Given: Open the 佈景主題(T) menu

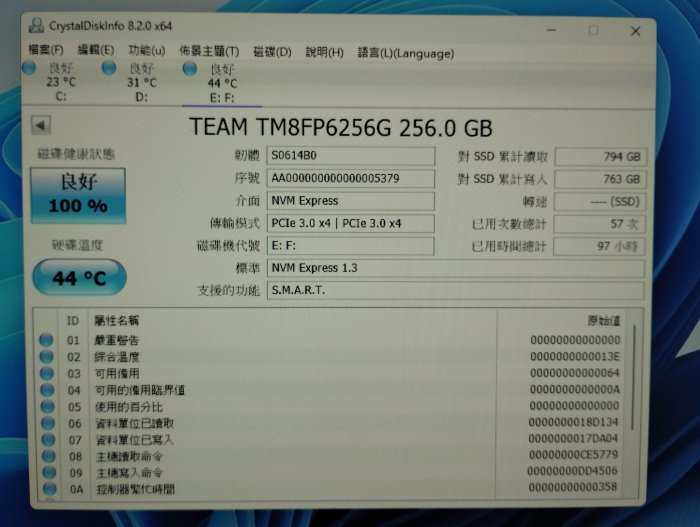Looking at the screenshot, I should [209, 51].
